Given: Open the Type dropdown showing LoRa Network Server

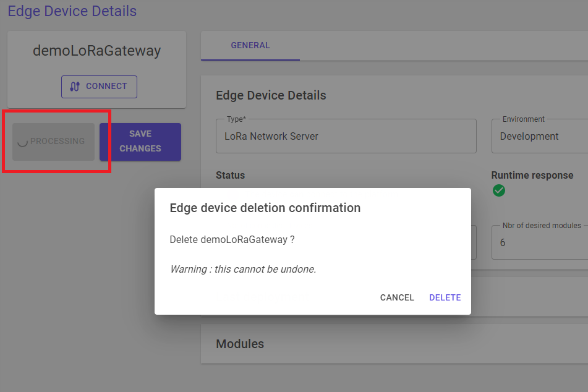Looking at the screenshot, I should tap(345, 135).
